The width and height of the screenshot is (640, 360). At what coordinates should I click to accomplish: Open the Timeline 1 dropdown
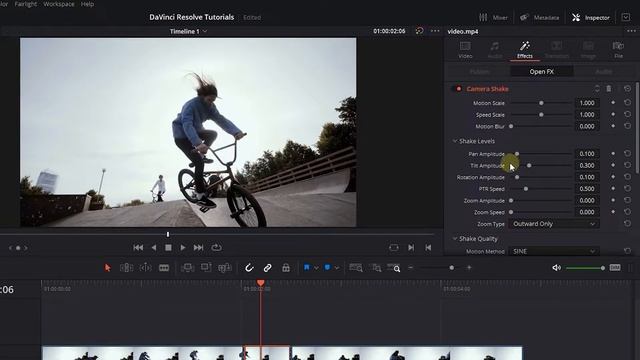(189, 31)
